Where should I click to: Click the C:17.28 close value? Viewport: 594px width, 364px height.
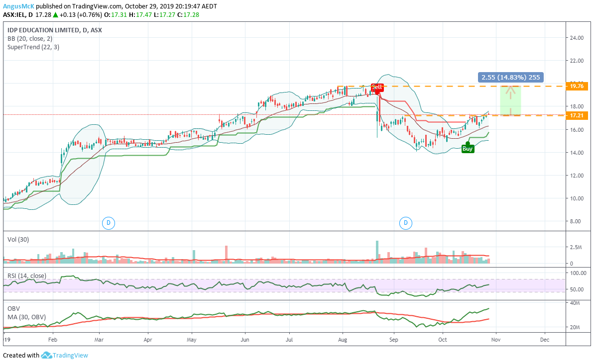(x=189, y=15)
